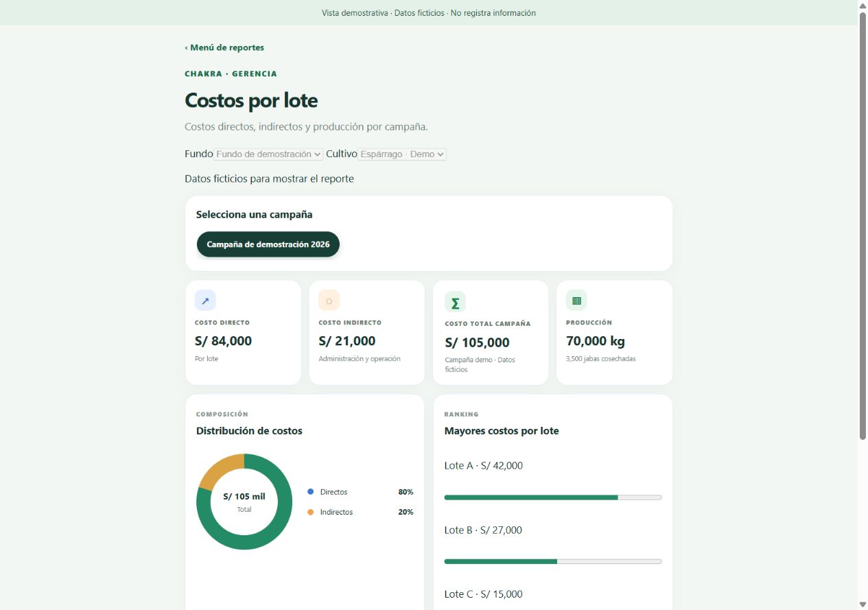
Task: Click the page vertical scrollbar thumb
Action: [863, 226]
